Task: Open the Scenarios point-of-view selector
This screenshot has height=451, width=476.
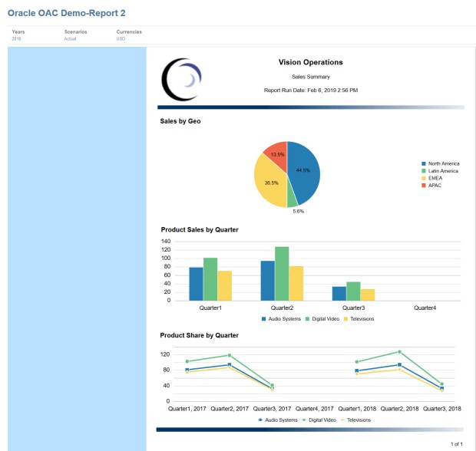Action: pyautogui.click(x=75, y=35)
